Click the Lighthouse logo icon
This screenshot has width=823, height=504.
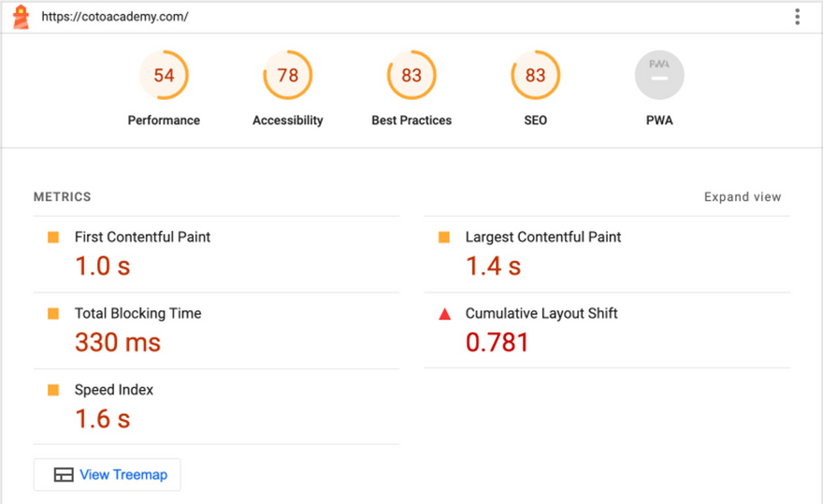coord(21,17)
